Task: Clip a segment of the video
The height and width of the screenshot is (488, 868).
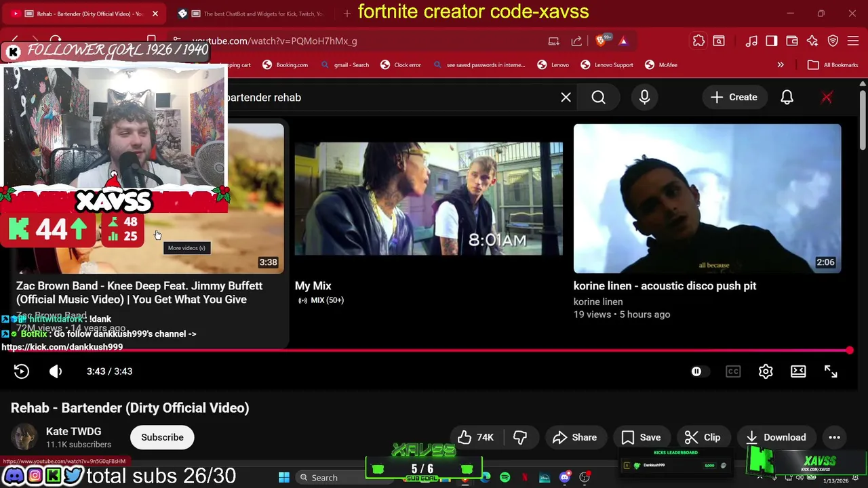Action: tap(703, 438)
